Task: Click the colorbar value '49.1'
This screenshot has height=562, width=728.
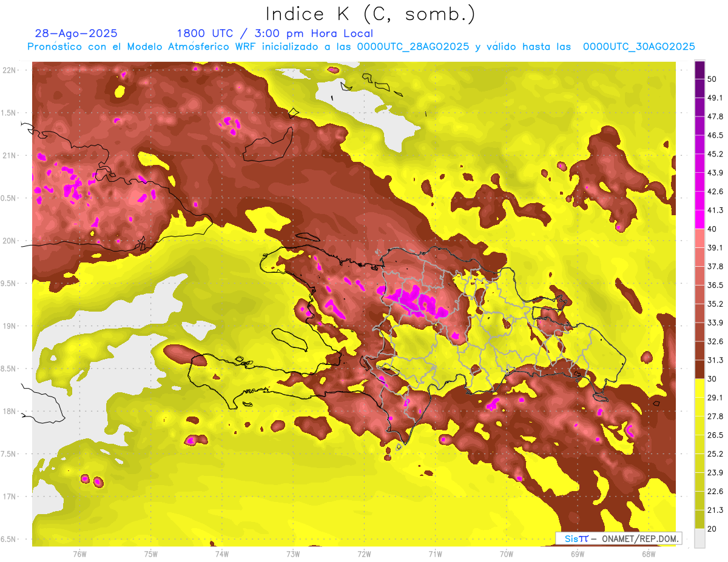Action: pos(715,98)
